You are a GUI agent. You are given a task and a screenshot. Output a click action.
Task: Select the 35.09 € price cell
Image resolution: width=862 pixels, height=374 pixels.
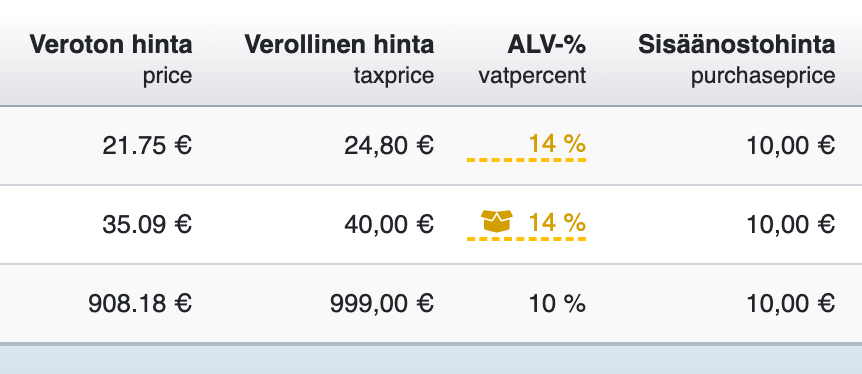[147, 224]
